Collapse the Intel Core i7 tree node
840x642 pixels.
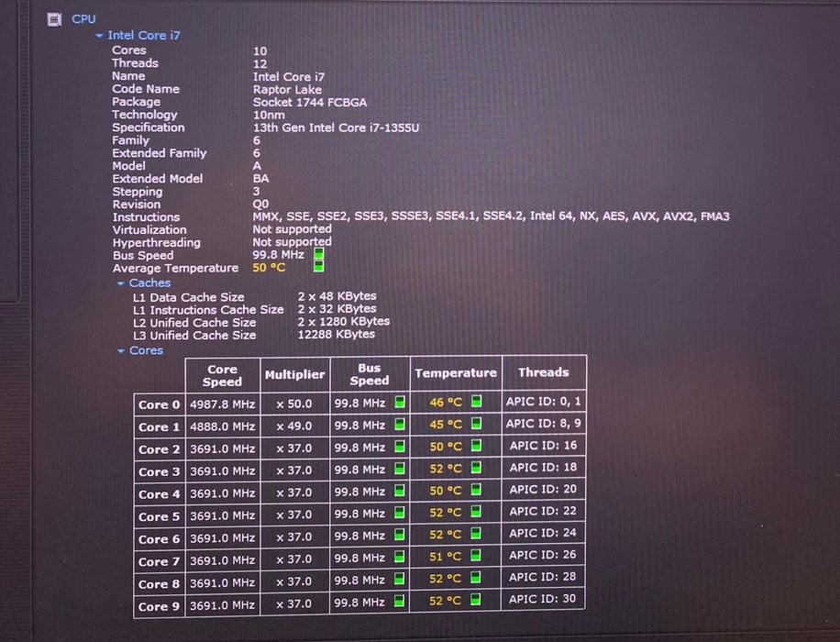tap(99, 36)
